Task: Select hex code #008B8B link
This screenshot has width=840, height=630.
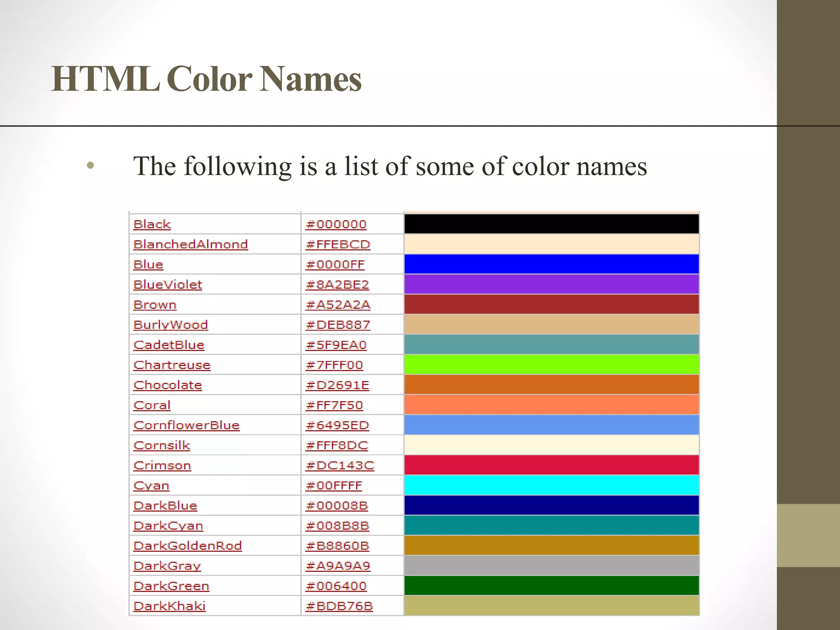Action: click(x=338, y=526)
